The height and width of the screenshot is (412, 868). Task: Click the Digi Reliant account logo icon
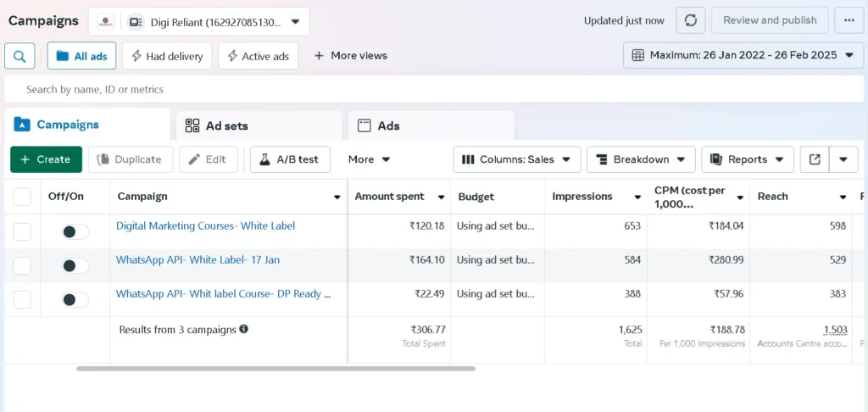tap(106, 22)
